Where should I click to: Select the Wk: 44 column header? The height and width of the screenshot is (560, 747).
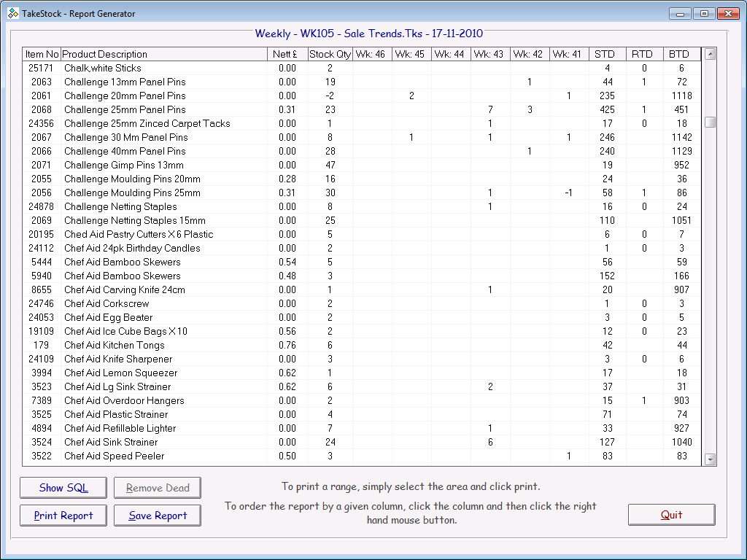451,54
